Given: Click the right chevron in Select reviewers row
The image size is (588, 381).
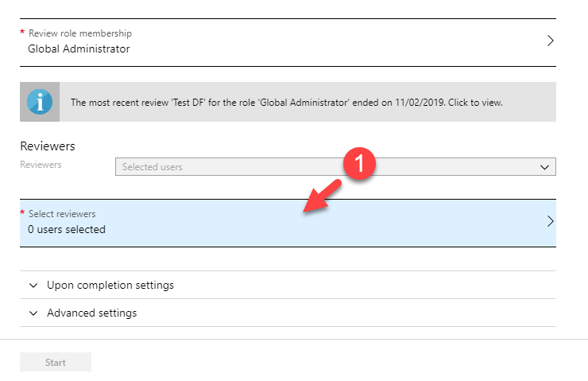Looking at the screenshot, I should 550,222.
